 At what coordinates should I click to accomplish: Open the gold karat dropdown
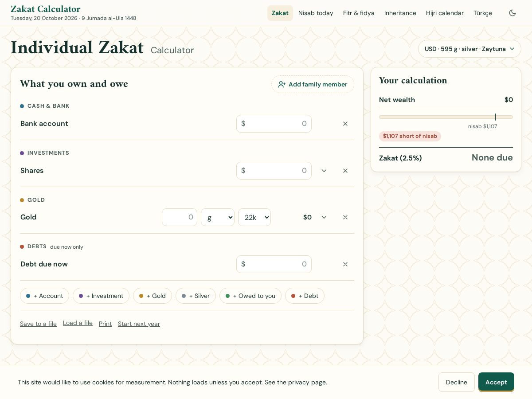[x=254, y=217]
